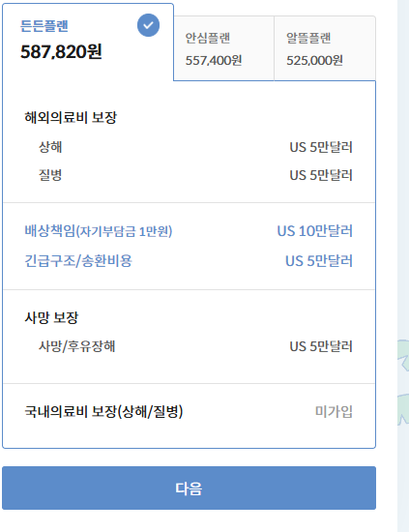This screenshot has height=532, width=409.
Task: Click the 국내의료비 보장(상해/질병) label
Action: (103, 411)
